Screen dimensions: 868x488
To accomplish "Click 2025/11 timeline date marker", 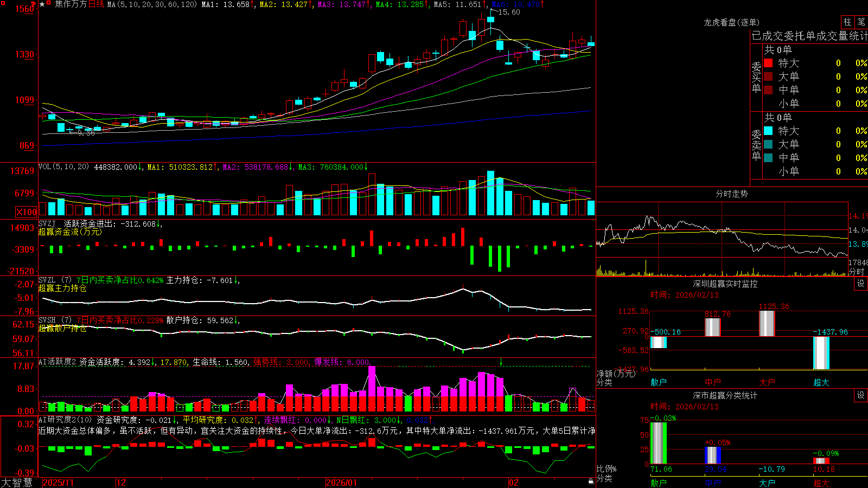I will point(58,483).
